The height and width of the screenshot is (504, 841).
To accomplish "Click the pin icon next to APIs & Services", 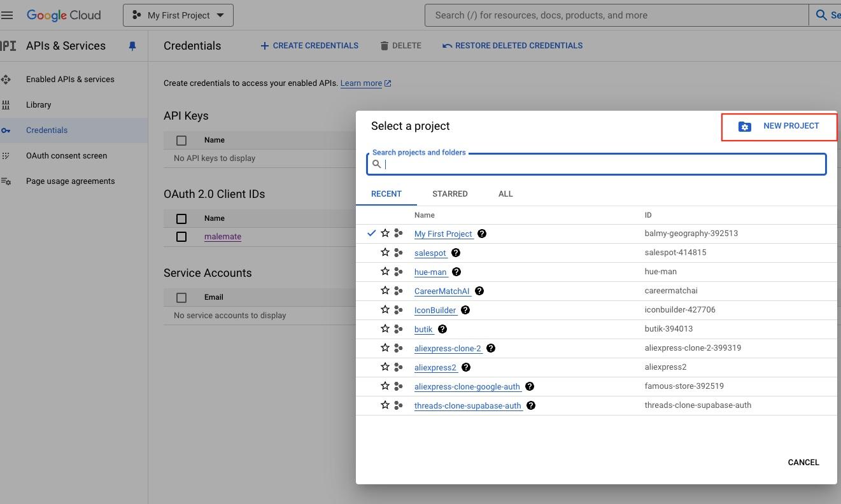I will (x=132, y=45).
